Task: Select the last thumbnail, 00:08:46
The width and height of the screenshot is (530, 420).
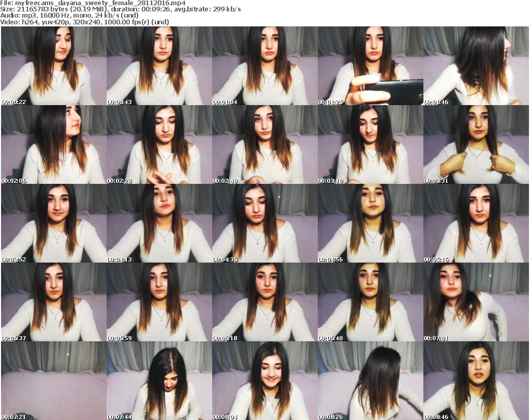Action: pos(476,381)
